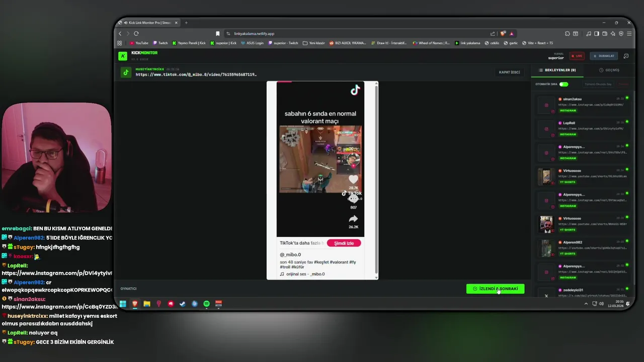Click the İZLENDİ & SONRAKİ button
This screenshot has width=644, height=362.
(x=495, y=289)
